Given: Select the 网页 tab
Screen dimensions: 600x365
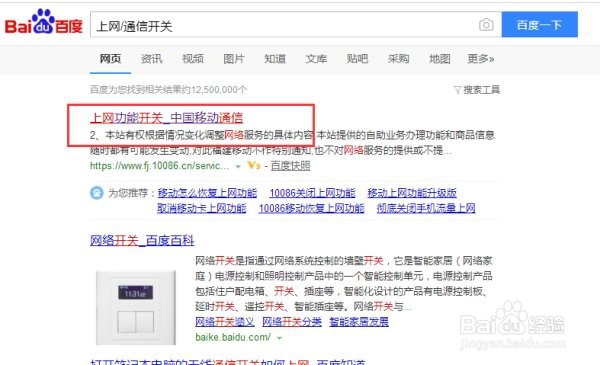Looking at the screenshot, I should (x=110, y=59).
